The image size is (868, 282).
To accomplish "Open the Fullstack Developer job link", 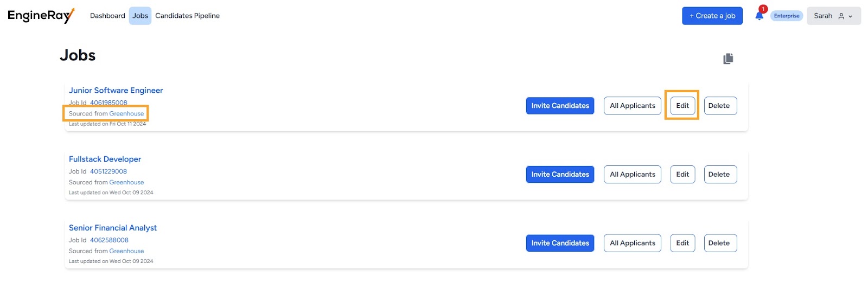I will [105, 159].
